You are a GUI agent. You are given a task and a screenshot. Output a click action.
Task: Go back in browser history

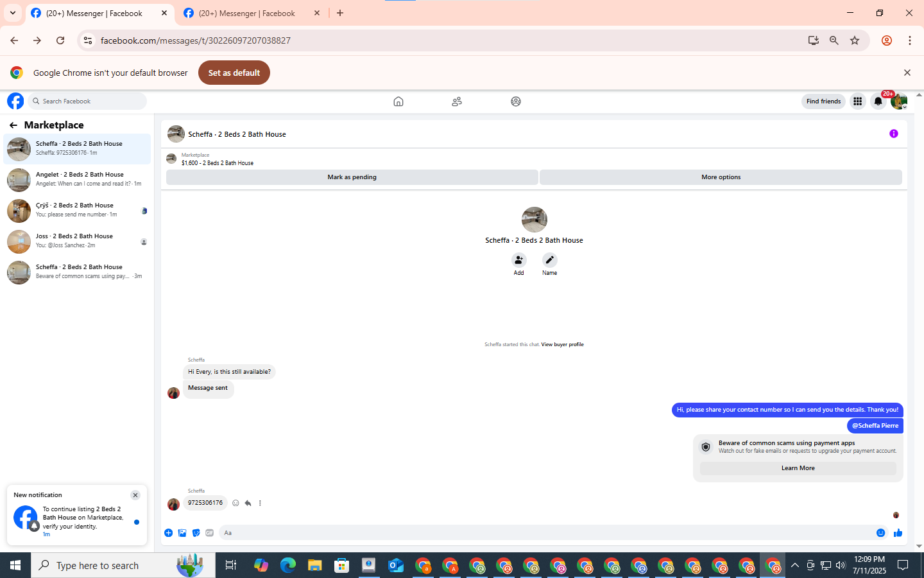[x=14, y=40]
